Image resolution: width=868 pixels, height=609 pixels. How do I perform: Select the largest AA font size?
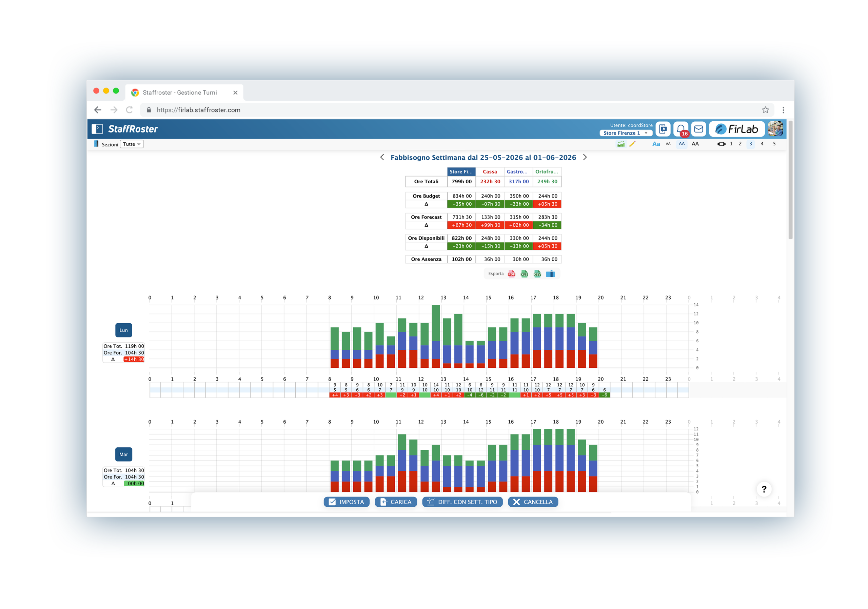click(695, 144)
